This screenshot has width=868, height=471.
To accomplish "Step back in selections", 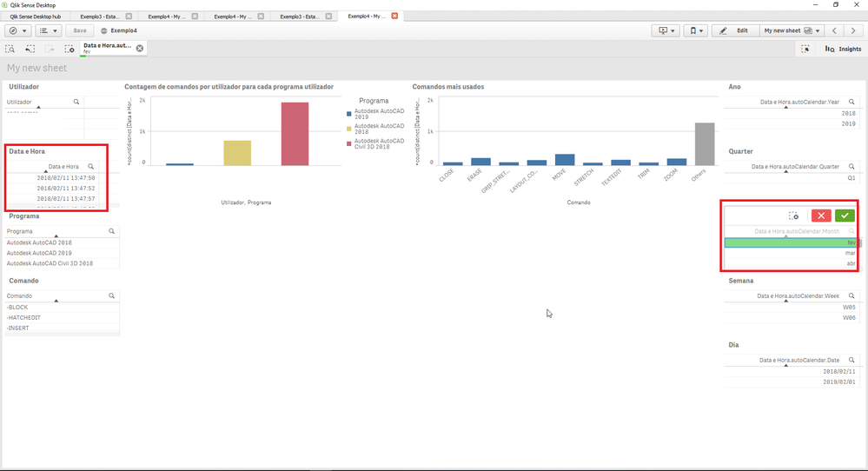I will pos(30,50).
